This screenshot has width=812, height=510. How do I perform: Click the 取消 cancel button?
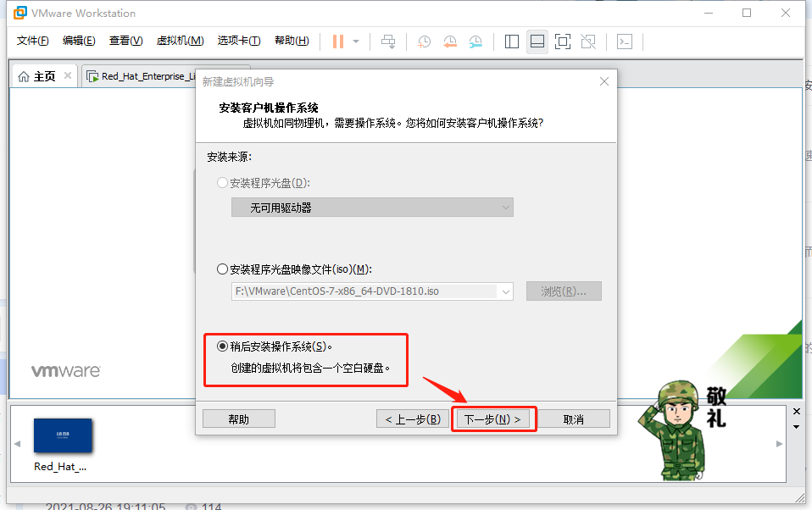(x=573, y=419)
